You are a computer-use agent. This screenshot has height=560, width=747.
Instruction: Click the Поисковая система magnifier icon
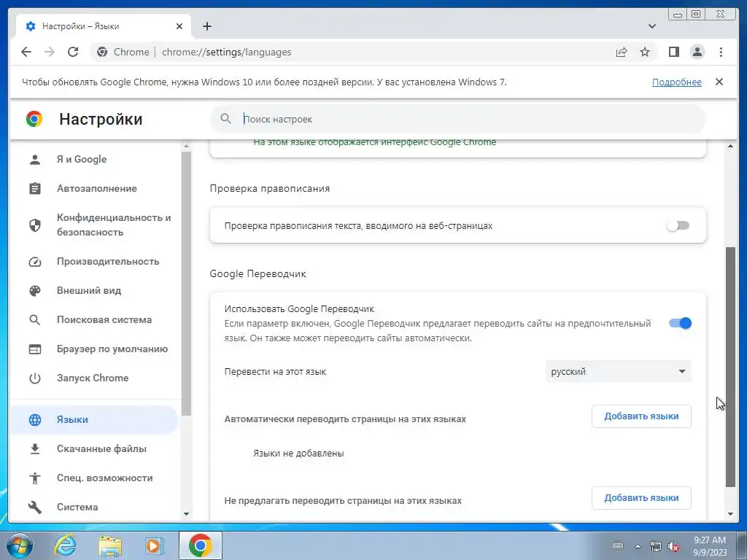(35, 319)
